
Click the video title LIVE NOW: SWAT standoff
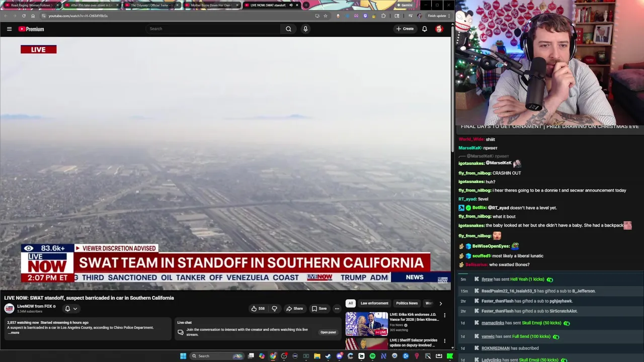coord(89,298)
